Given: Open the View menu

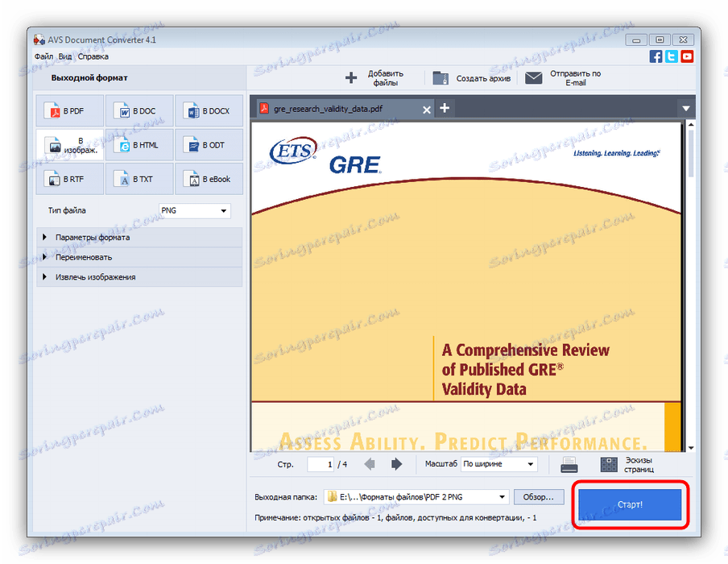Looking at the screenshot, I should (65, 56).
